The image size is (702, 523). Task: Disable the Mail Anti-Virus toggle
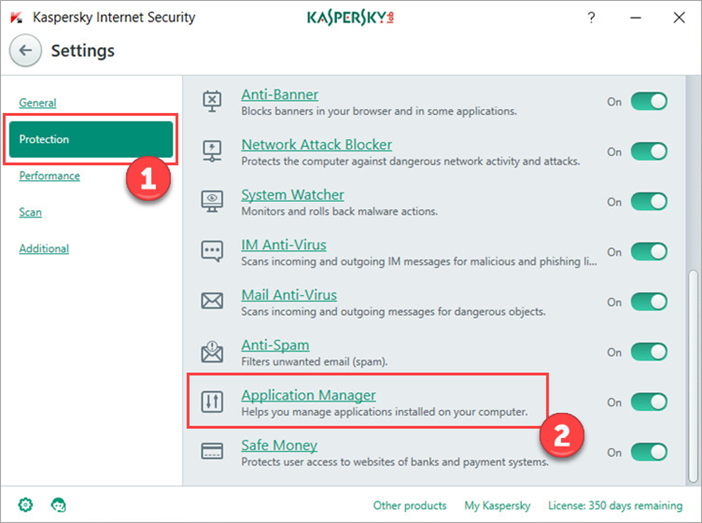(649, 302)
